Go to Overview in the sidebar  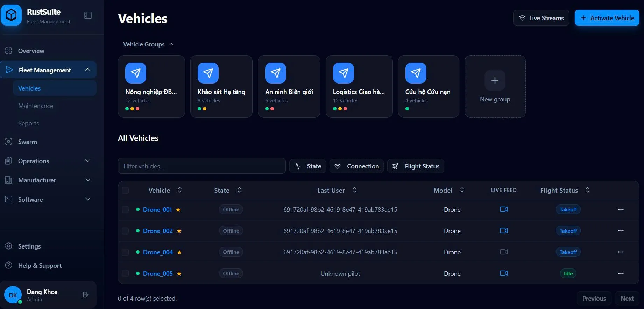point(31,51)
